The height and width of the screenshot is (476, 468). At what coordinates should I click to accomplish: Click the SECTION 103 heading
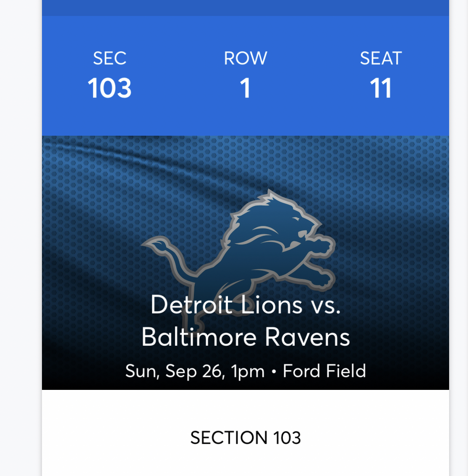(x=246, y=438)
